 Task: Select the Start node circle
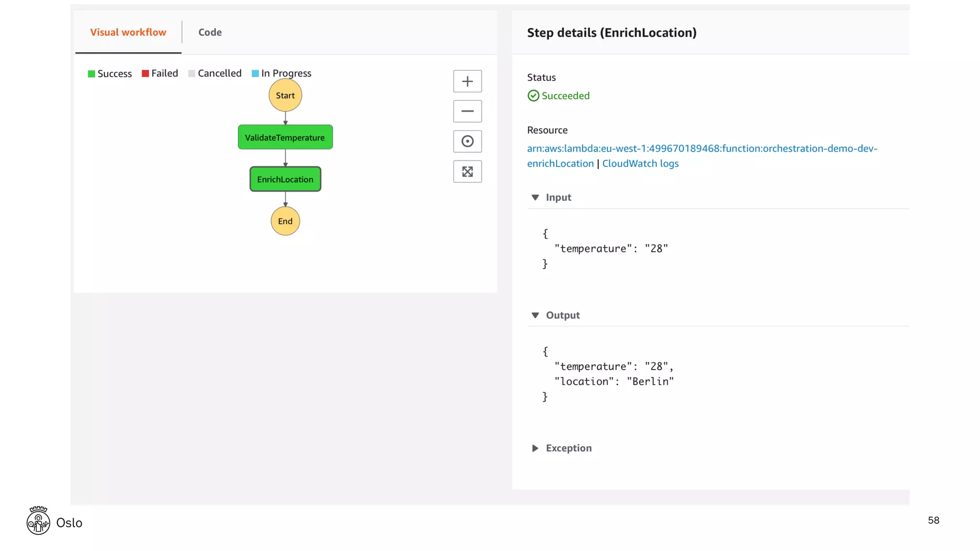[x=285, y=95]
